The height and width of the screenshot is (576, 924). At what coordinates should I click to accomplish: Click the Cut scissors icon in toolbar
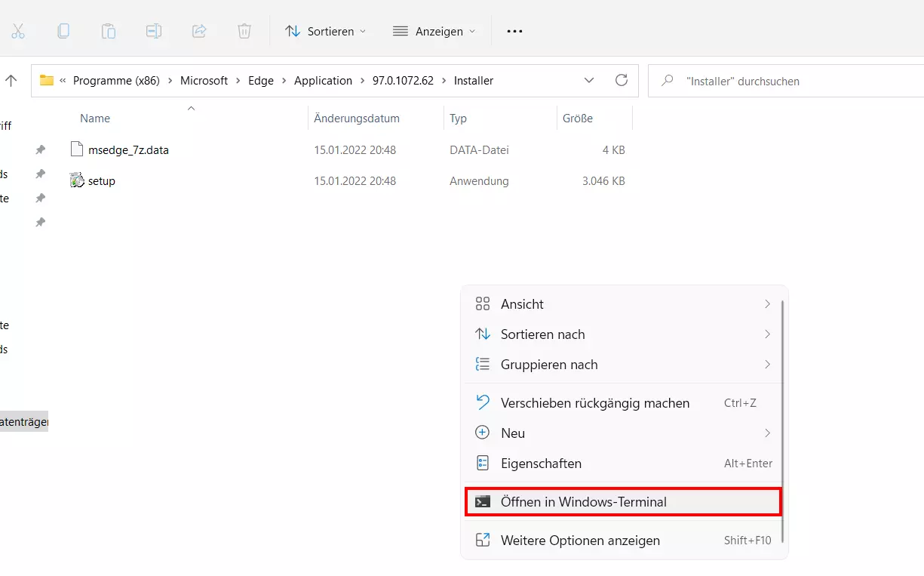[x=18, y=31]
